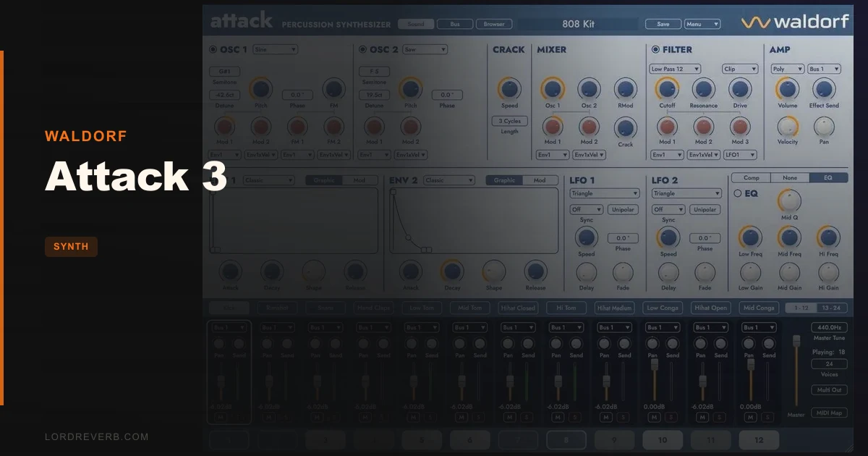Open the Clip drive type dropdown
Image resolution: width=868 pixels, height=456 pixels.
point(739,69)
